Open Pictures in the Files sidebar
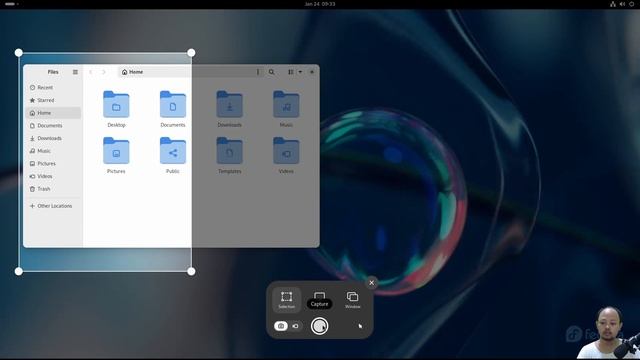640x360 pixels. point(53,163)
